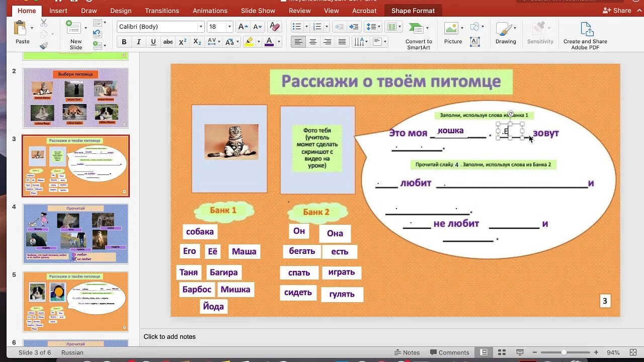Click the Decrease Indent icon
Screen dimensions: 644x362
[340, 27]
